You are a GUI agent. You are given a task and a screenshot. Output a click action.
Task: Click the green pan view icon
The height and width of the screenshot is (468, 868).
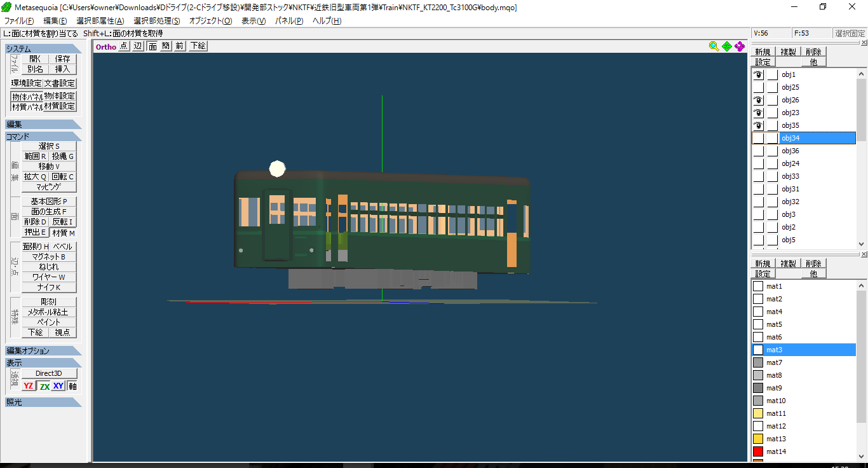pyautogui.click(x=727, y=46)
